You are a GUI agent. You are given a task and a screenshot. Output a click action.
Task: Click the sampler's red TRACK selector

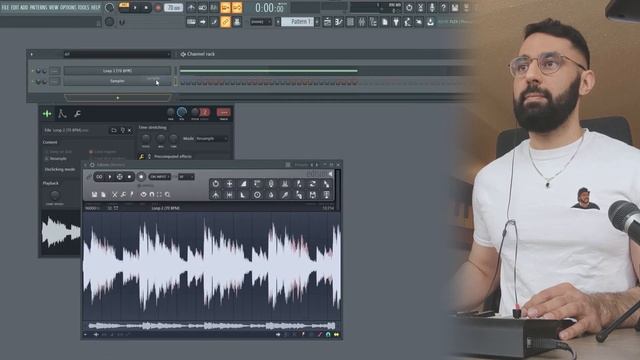tap(223, 112)
